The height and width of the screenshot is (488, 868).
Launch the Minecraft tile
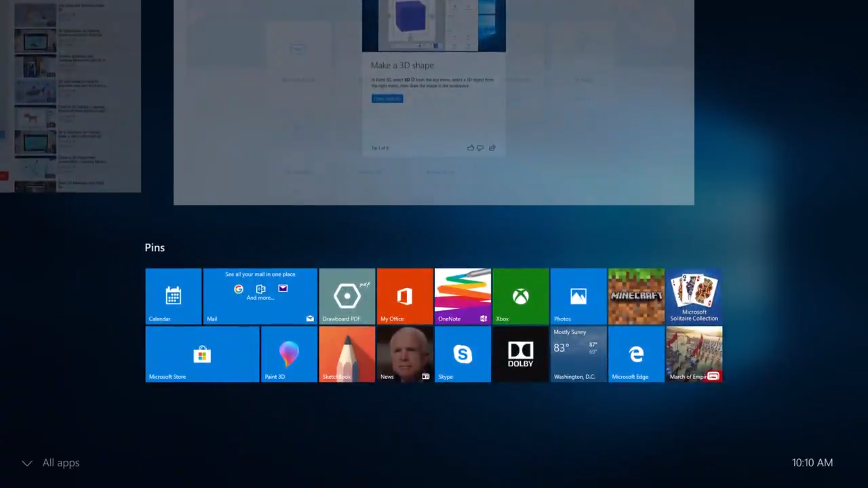click(636, 296)
